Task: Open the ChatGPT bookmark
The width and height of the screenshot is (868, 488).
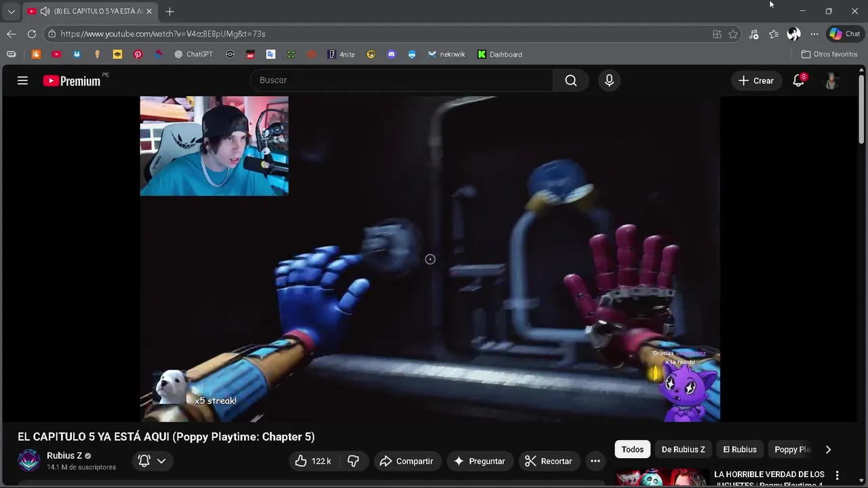Action: point(193,54)
